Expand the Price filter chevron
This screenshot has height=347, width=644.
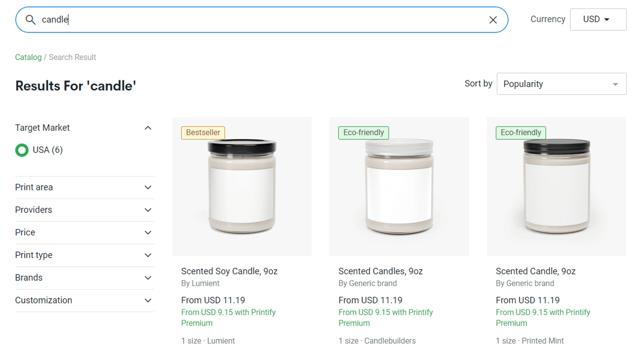pos(148,233)
